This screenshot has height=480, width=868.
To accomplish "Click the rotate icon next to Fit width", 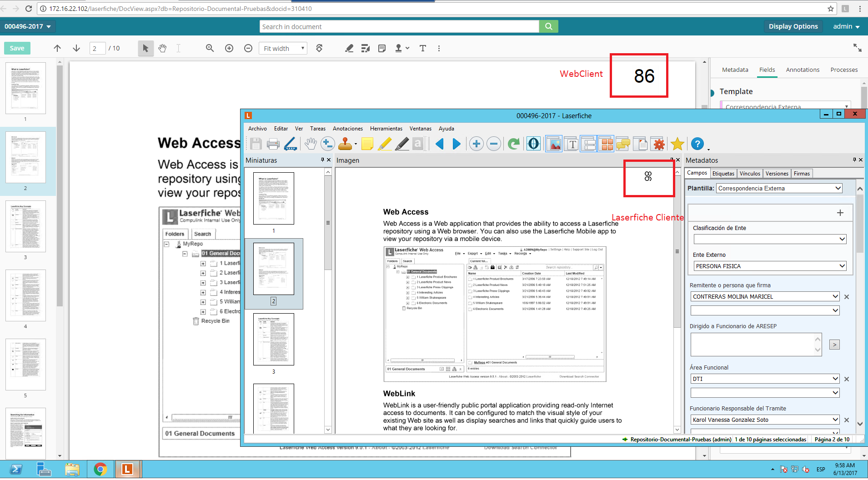I will click(319, 48).
